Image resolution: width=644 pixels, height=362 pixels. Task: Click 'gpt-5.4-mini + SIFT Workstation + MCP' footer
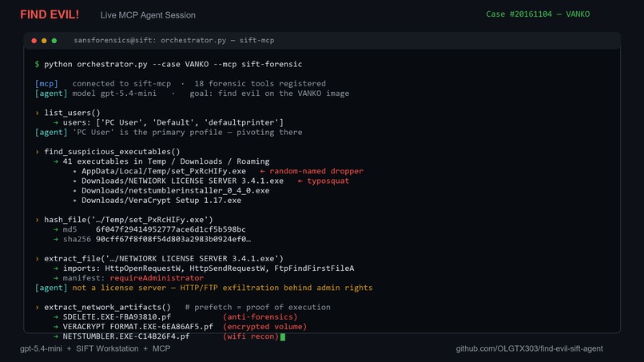95,349
